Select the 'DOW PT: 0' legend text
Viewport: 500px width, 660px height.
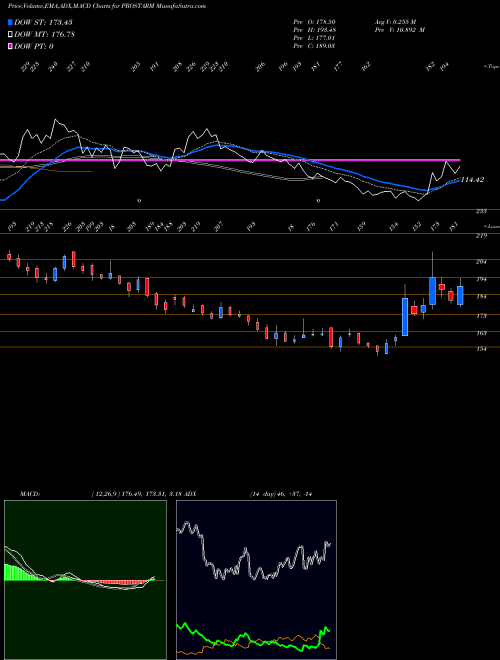point(34,46)
